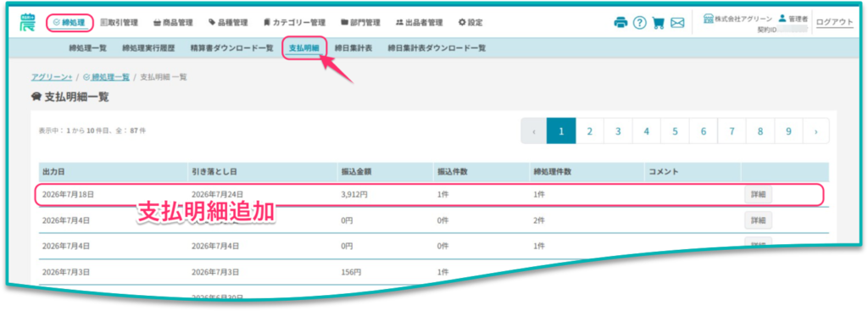Open the 取引管理 menu

(x=119, y=23)
